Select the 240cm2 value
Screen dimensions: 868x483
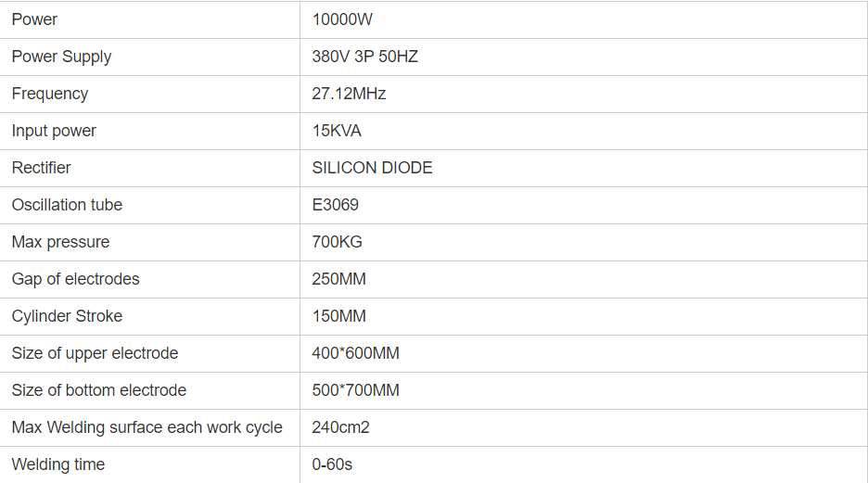tap(341, 427)
